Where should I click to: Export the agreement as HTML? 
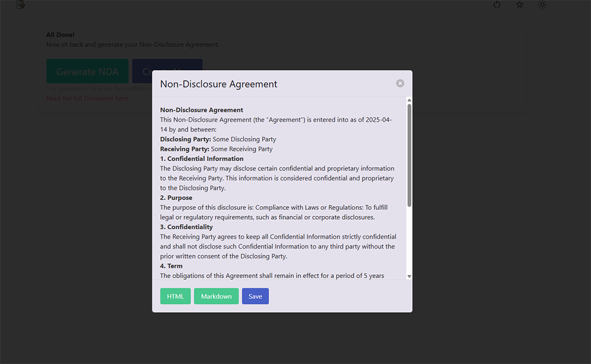pyautogui.click(x=175, y=296)
